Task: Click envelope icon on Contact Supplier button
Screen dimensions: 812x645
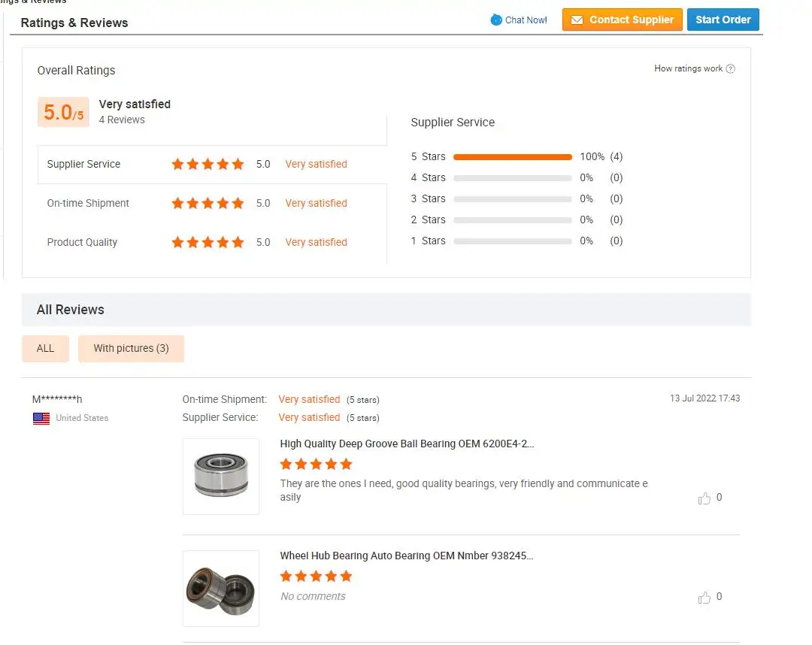Action: (x=577, y=20)
